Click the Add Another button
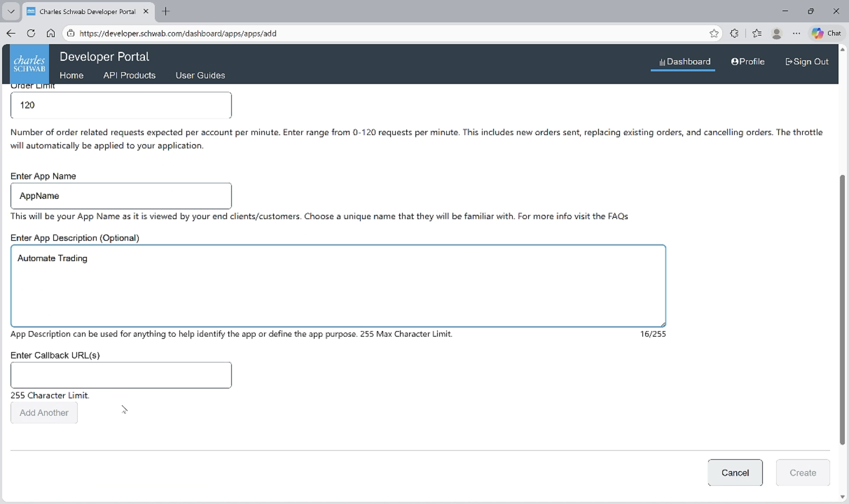Screen dimensions: 849x504 pos(43,413)
